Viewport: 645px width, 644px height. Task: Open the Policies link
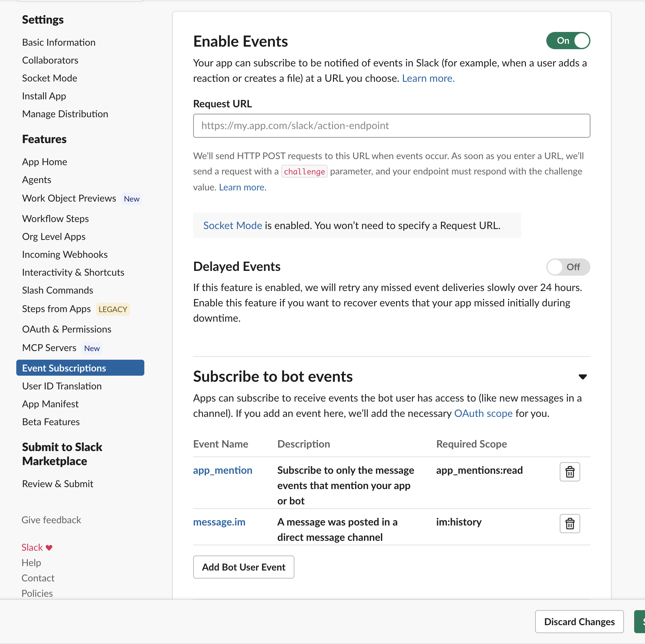point(37,594)
